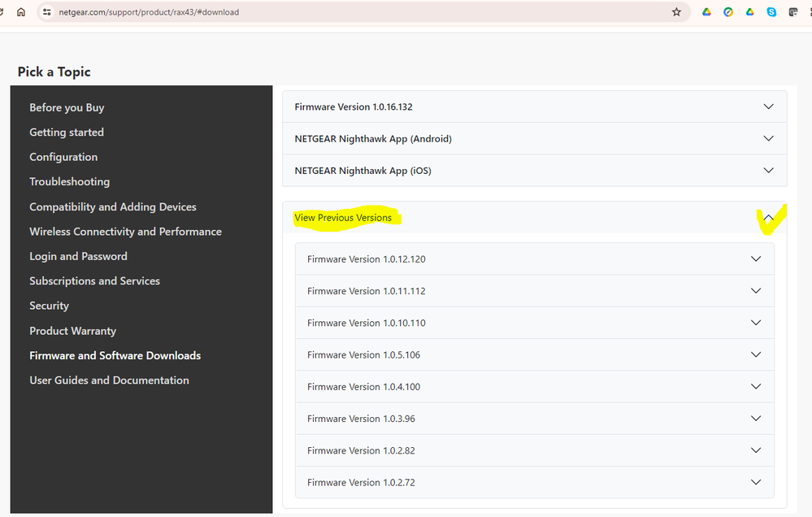This screenshot has height=517, width=812.
Task: Open the dark square extension icon after Skype
Action: coord(792,12)
